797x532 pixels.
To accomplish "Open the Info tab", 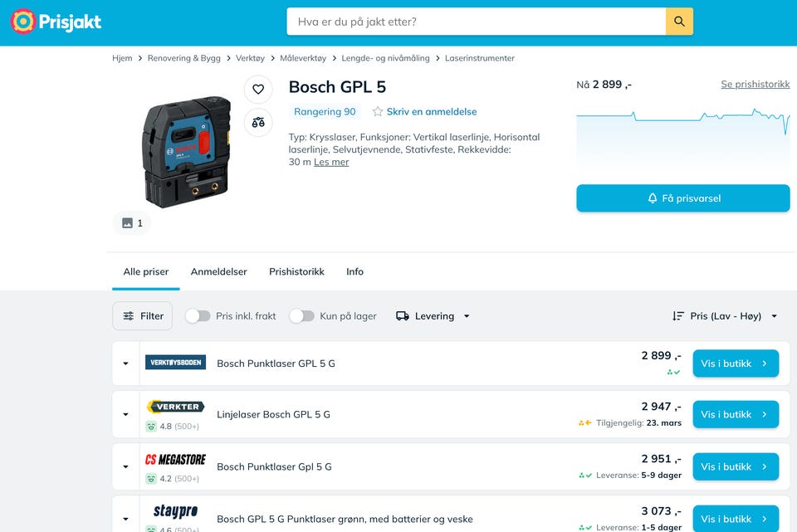I will click(x=354, y=272).
